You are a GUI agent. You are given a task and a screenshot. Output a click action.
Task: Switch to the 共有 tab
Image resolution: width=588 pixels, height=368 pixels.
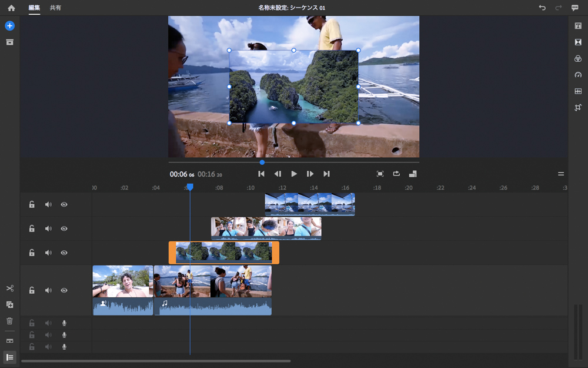point(55,8)
